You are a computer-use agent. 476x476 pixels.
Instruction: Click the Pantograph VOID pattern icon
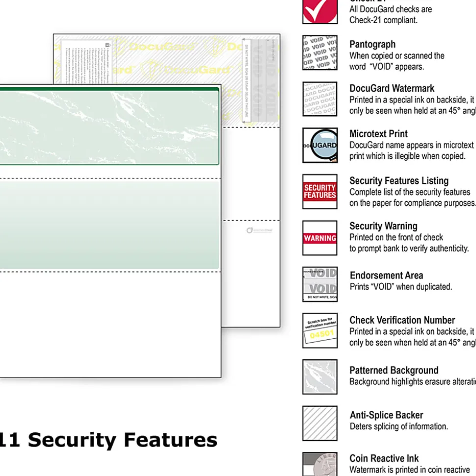(320, 52)
